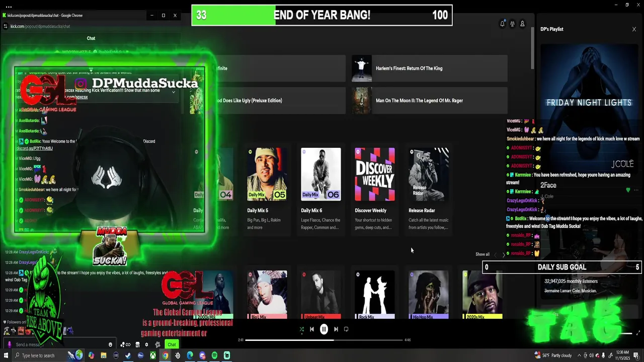
Task: Open the Windows notification center
Action: [x=636, y=355]
